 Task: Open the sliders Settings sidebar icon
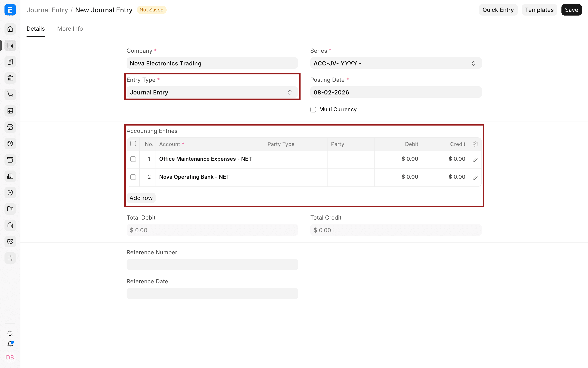(x=10, y=258)
